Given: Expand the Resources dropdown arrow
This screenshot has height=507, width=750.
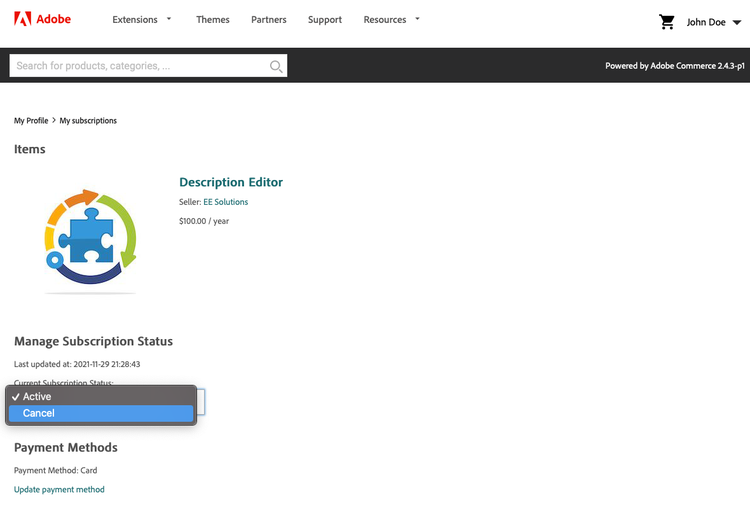Looking at the screenshot, I should (x=417, y=18).
